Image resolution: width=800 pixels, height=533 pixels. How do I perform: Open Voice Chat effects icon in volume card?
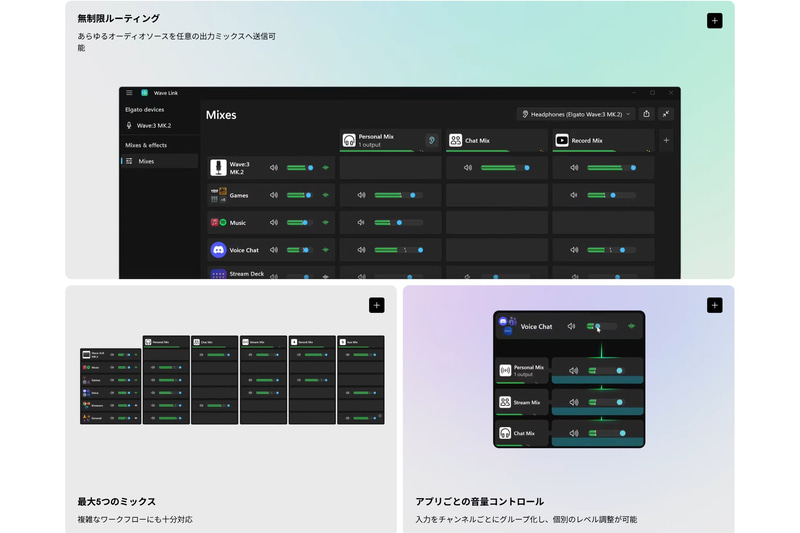(x=631, y=326)
